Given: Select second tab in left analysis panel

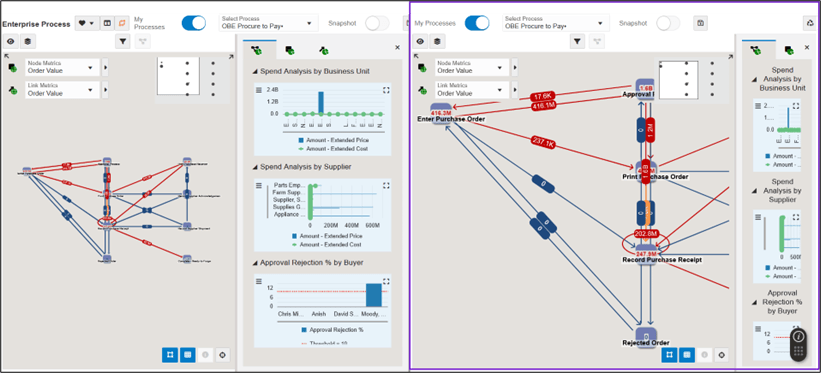Looking at the screenshot, I should 290,50.
